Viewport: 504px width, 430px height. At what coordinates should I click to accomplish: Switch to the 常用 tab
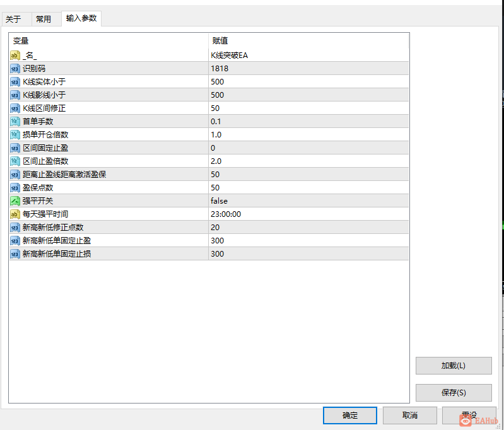(46, 20)
